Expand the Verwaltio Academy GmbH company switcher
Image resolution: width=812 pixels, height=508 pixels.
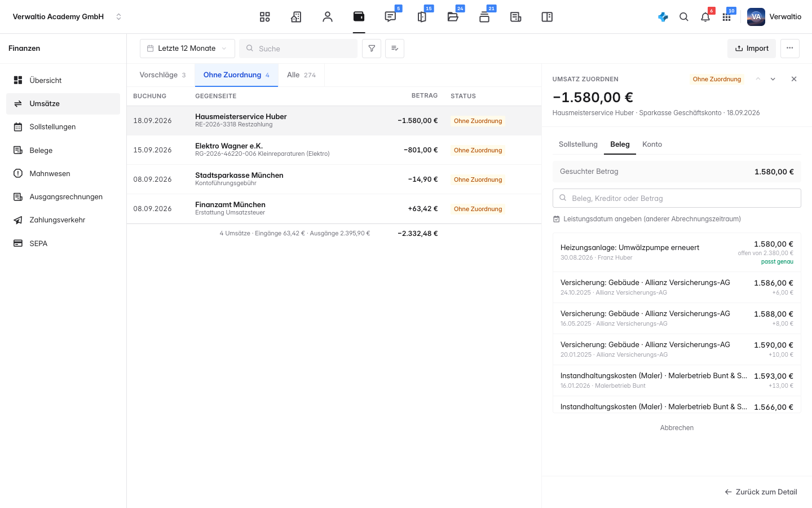pyautogui.click(x=67, y=17)
